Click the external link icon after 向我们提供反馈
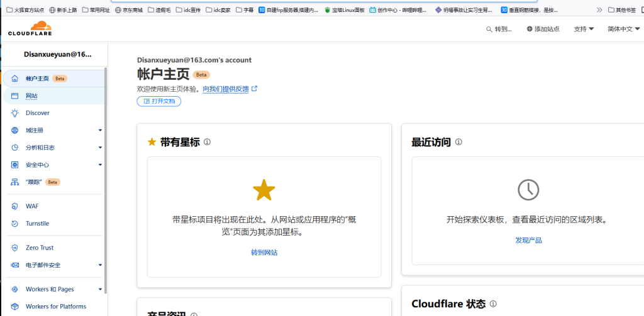 (x=254, y=88)
